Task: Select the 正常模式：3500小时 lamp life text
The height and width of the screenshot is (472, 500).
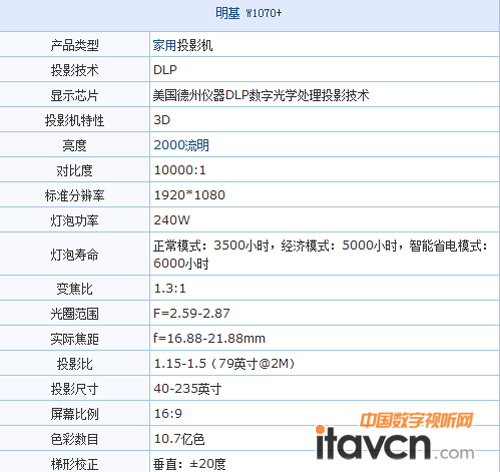Action: click(211, 246)
